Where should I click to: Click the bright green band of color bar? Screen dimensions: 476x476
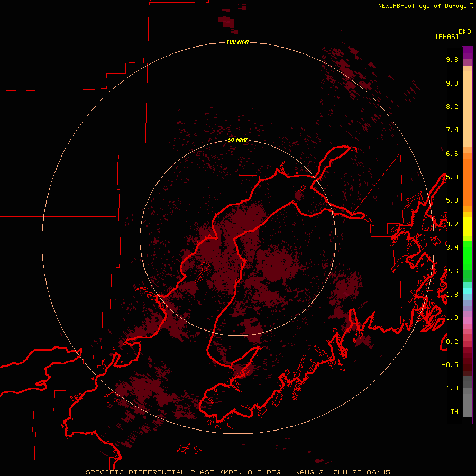click(467, 255)
